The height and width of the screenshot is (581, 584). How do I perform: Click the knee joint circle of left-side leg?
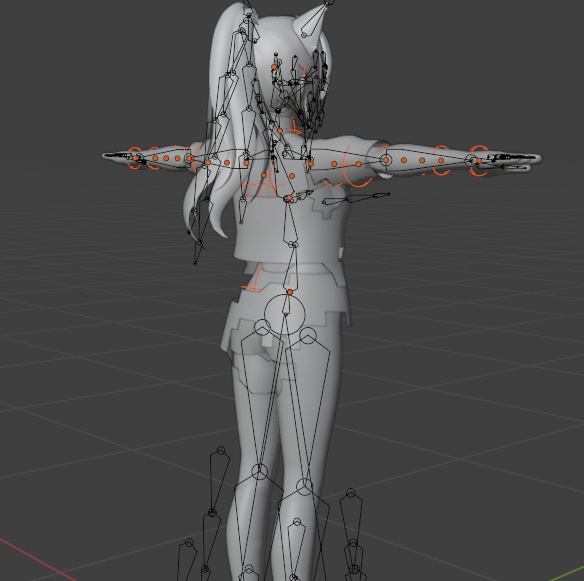260,472
